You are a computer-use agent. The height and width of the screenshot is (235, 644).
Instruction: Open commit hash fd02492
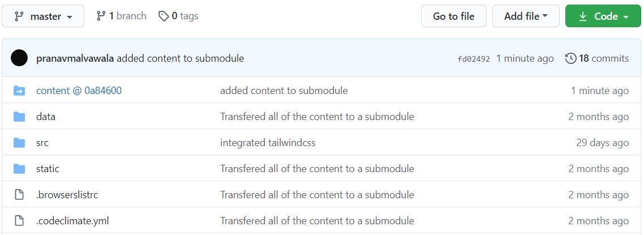click(474, 59)
